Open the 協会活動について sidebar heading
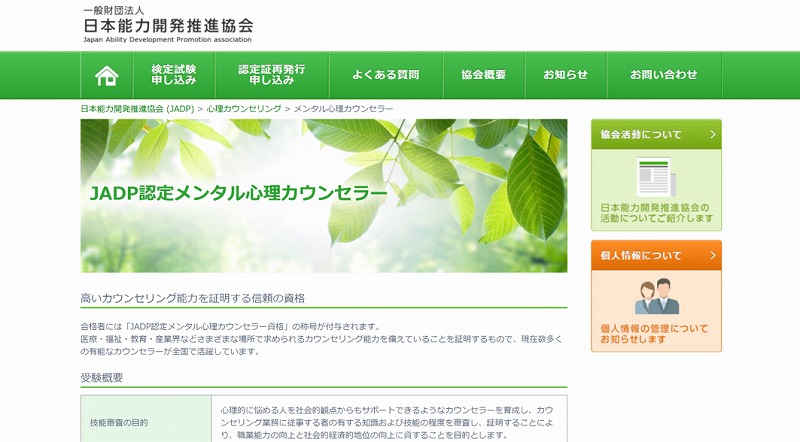The width and height of the screenshot is (800, 442). (656, 135)
